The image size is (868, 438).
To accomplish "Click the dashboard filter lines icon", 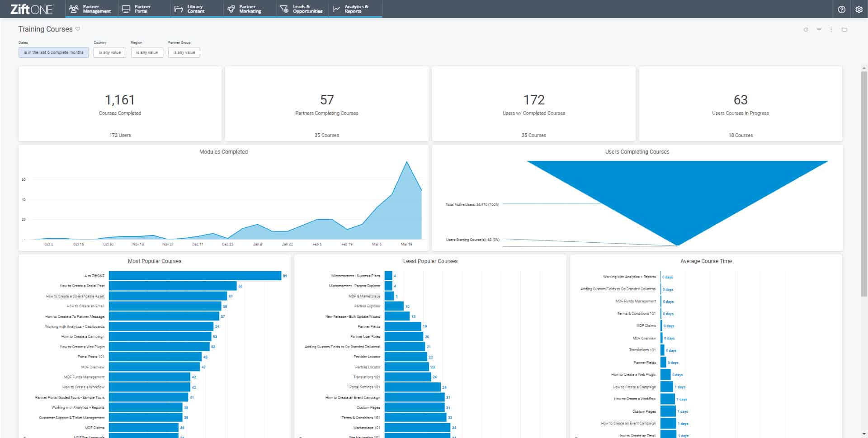I will click(819, 30).
